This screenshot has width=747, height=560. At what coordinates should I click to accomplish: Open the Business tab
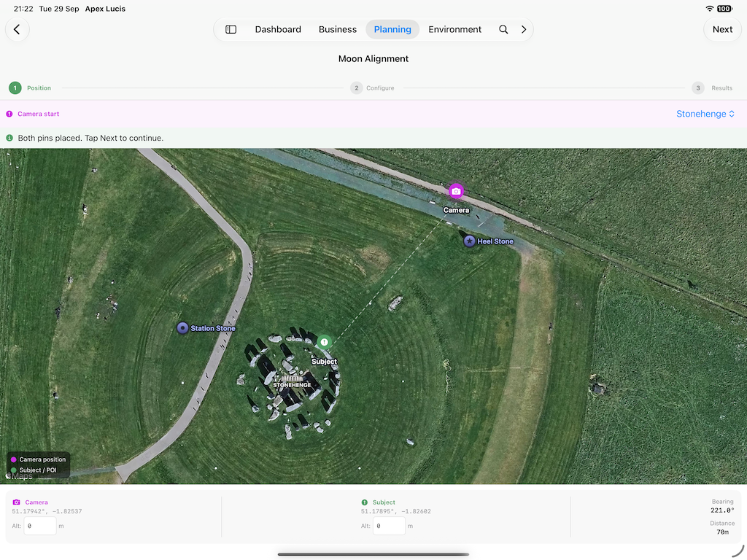tap(337, 29)
